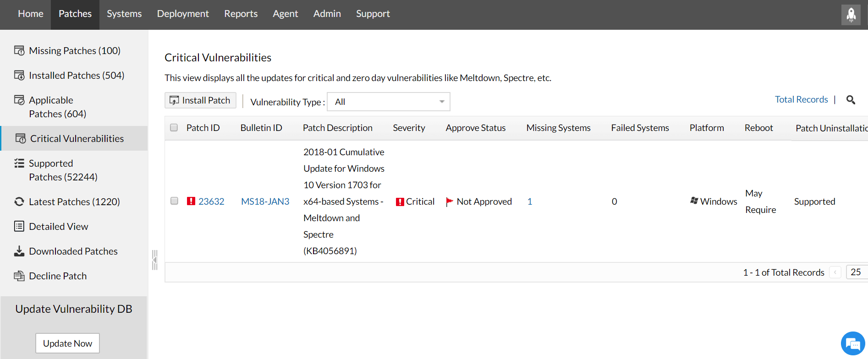Image resolution: width=868 pixels, height=359 pixels.
Task: Click the Decline Patch icon
Action: 19,276
